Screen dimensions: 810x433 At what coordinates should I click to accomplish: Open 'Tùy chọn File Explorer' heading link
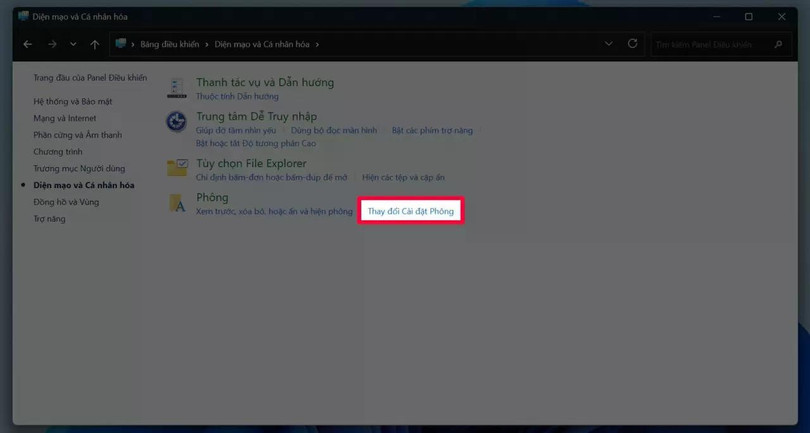[251, 163]
